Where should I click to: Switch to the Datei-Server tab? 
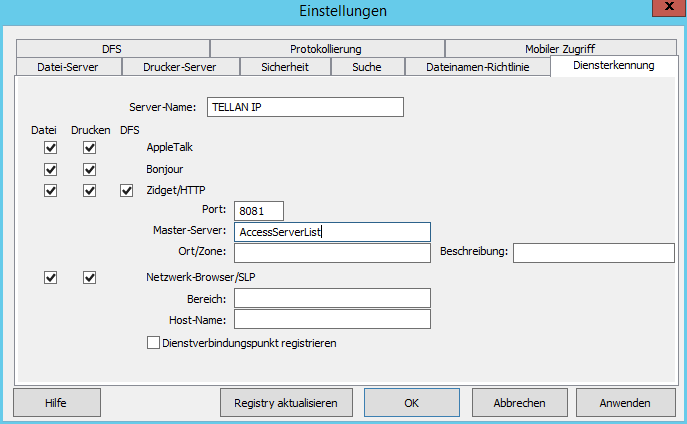[x=68, y=67]
